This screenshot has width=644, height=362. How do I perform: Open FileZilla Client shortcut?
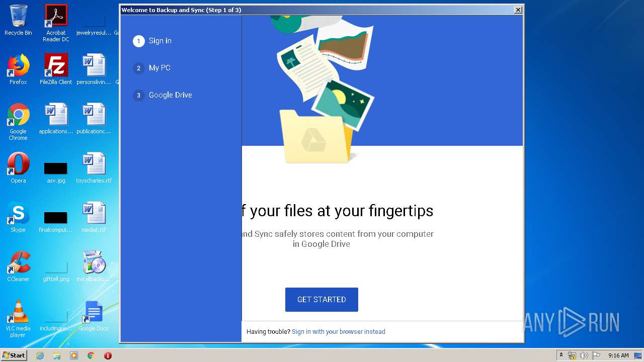[56, 69]
